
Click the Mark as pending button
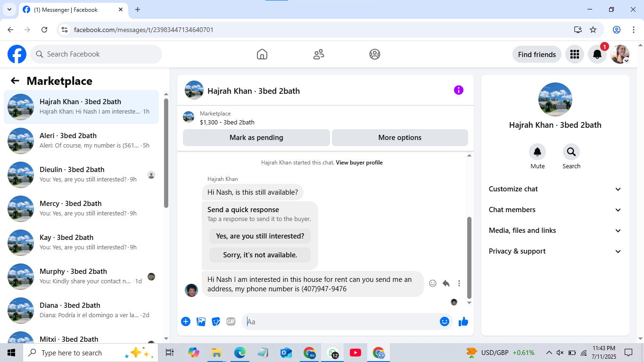256,138
